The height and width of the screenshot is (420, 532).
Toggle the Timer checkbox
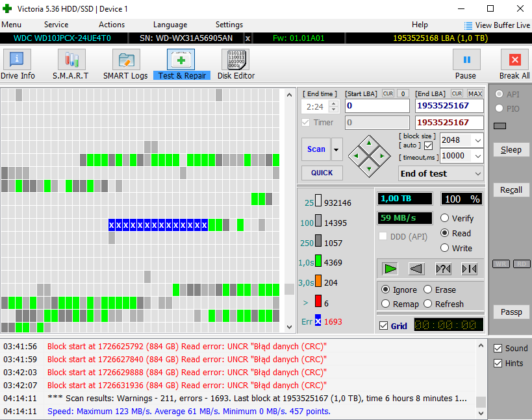point(306,123)
